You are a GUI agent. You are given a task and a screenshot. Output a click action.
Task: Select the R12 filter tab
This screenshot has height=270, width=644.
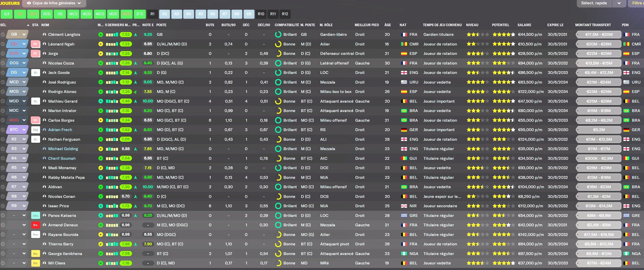[x=285, y=14]
